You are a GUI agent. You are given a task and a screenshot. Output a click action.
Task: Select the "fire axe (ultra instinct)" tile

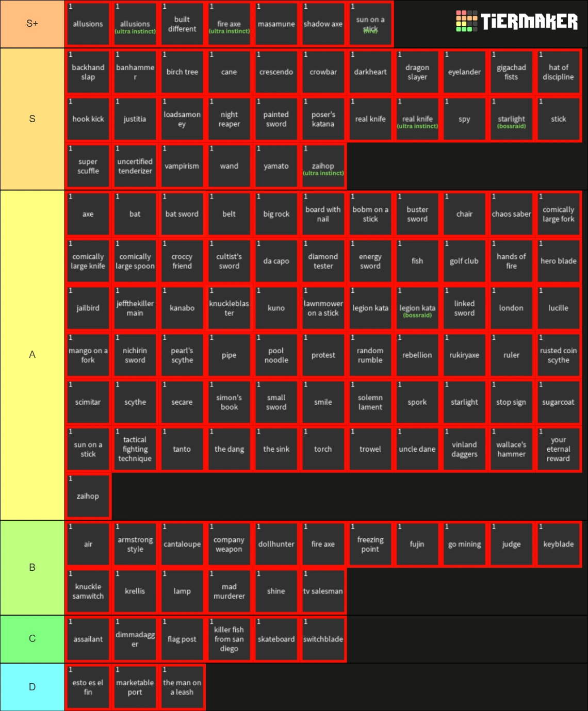pos(229,24)
